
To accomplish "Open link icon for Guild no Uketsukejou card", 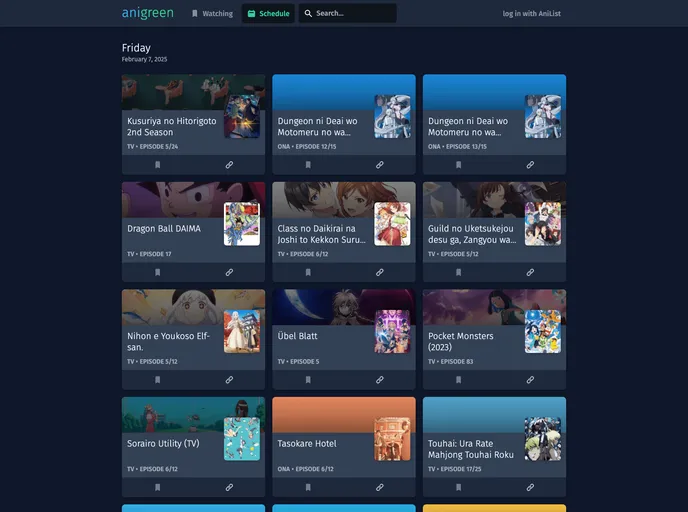I will [530, 272].
